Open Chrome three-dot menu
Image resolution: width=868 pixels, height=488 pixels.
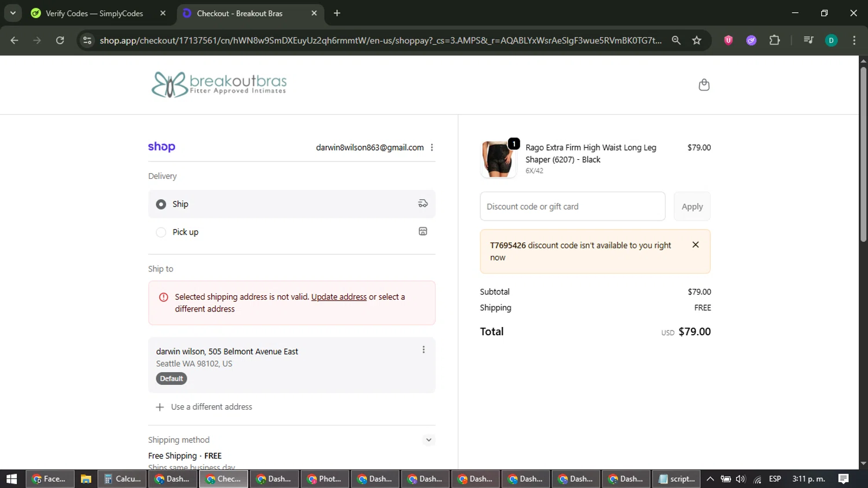click(854, 41)
